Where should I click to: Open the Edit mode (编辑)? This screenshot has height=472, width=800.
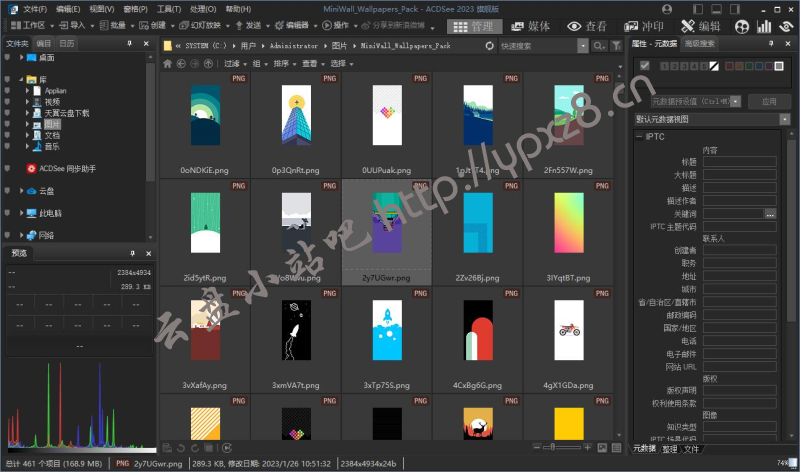tap(701, 27)
